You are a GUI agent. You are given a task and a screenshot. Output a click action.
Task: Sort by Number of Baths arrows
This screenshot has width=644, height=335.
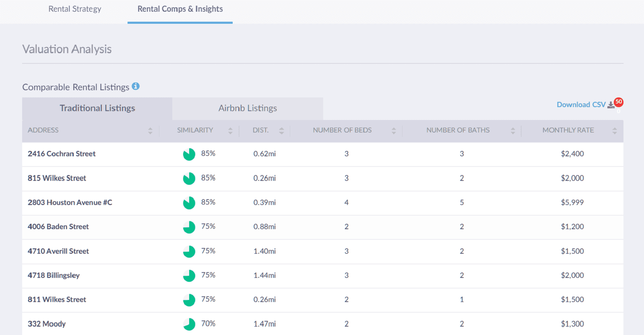pyautogui.click(x=513, y=130)
